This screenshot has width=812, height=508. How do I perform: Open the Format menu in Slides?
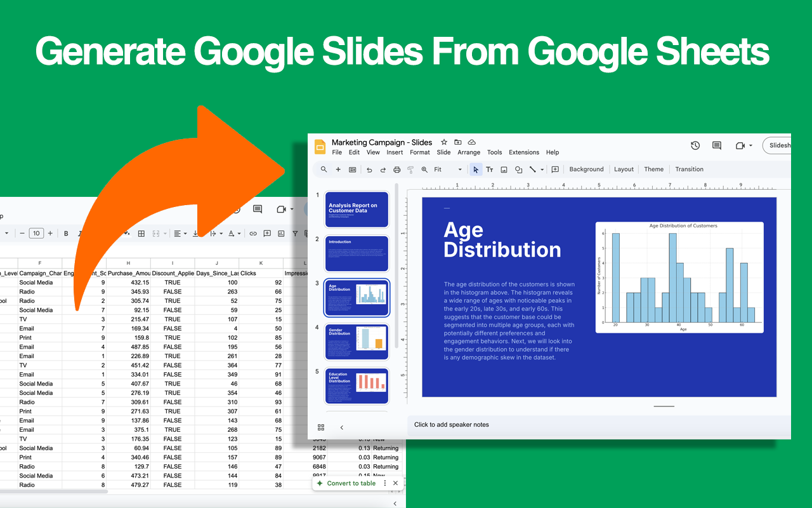420,152
